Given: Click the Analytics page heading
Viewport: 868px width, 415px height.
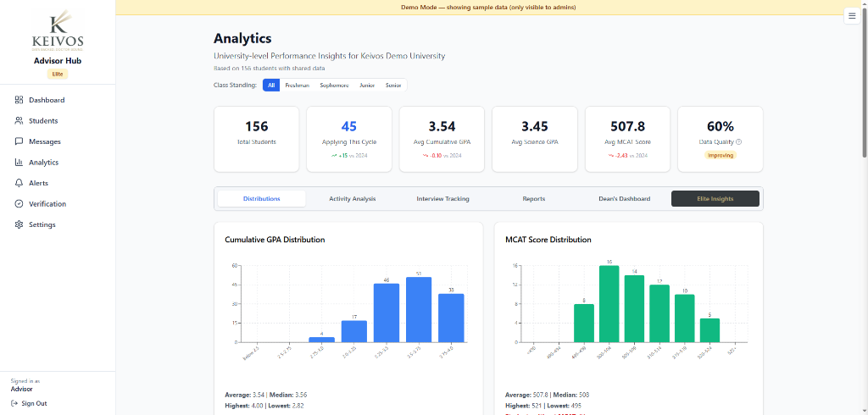Looking at the screenshot, I should (242, 39).
